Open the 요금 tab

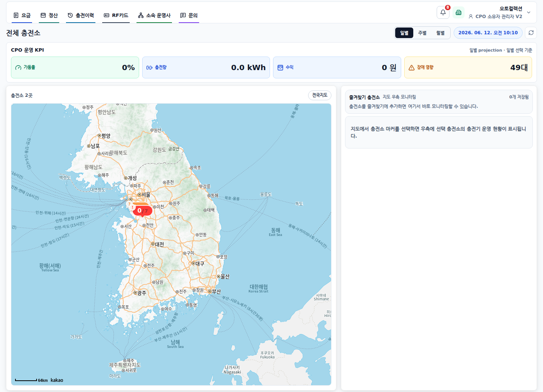coord(22,15)
